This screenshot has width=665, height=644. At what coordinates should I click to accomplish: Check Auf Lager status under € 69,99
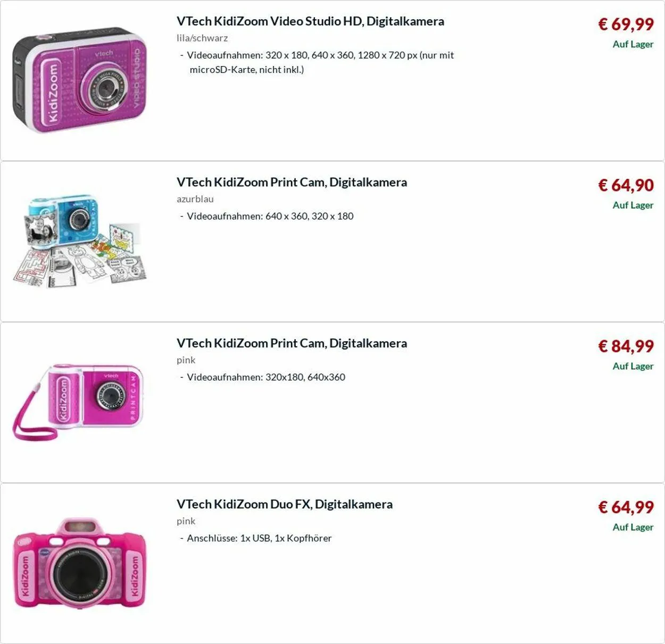633,44
